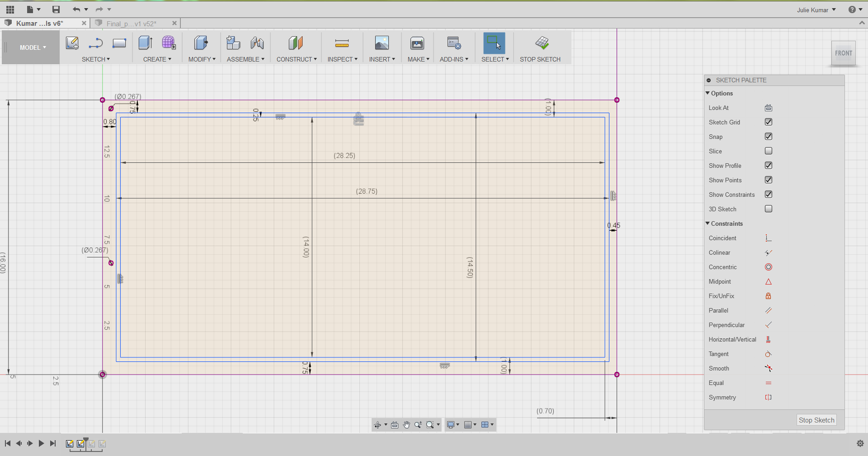The image size is (868, 456).
Task: Toggle the Show Profile checkbox
Action: 769,166
